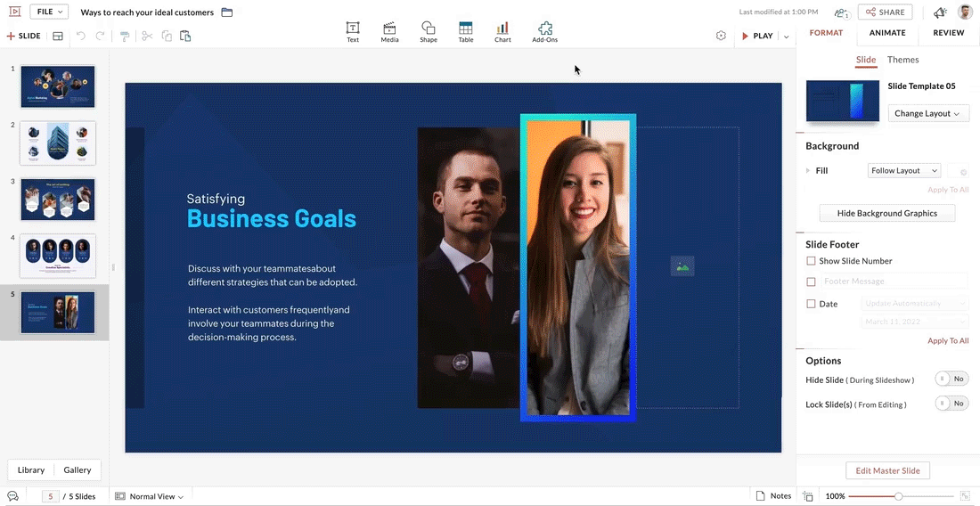Open the March 11, 2022 date dropdown
This screenshot has height=506, width=980.
pos(914,322)
